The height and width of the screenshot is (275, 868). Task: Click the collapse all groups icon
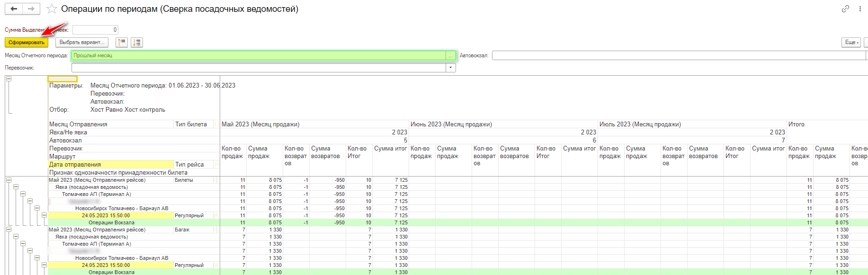pyautogui.click(x=122, y=43)
